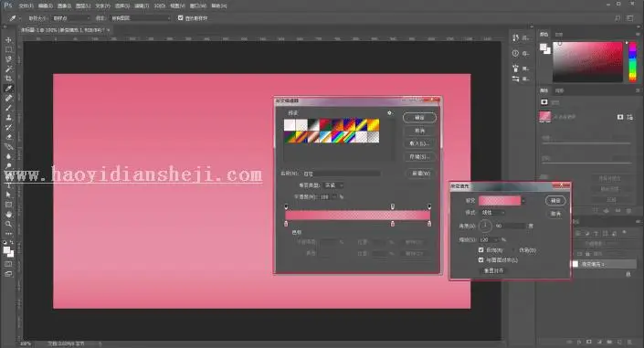The height and width of the screenshot is (348, 644).
Task: Toggle Align with Layer checkbox
Action: click(x=481, y=259)
